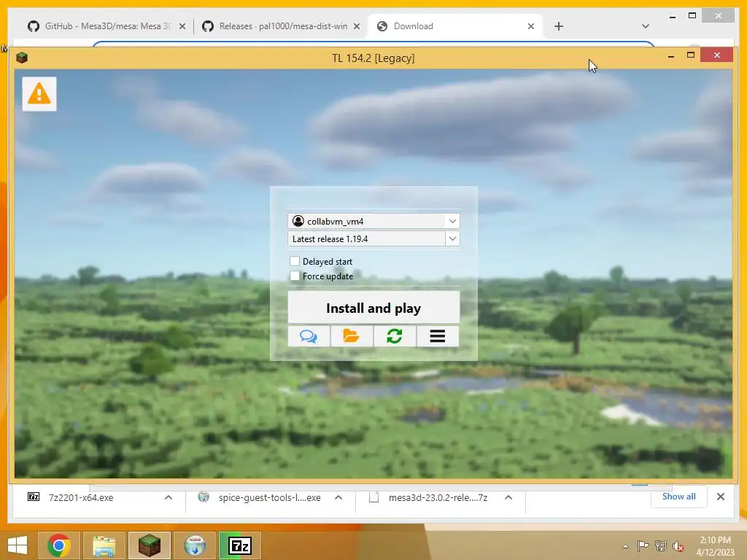Click the spice-guest-tools download icon
The width and height of the screenshot is (747, 560).
[x=204, y=497]
